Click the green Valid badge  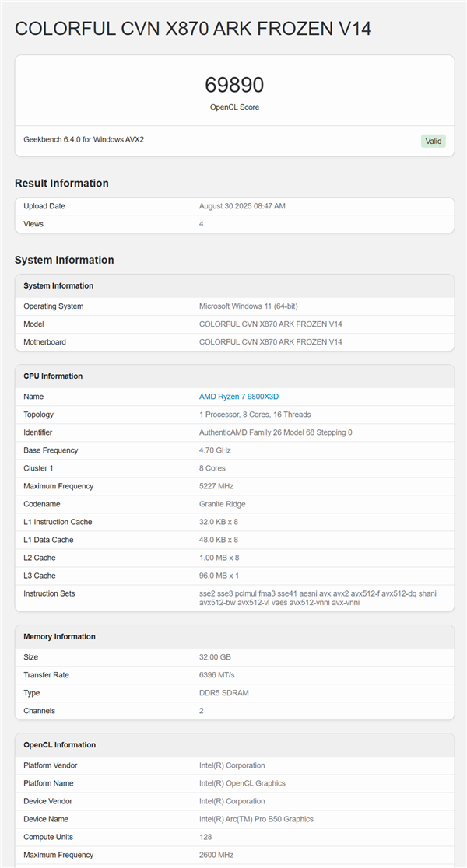434,141
